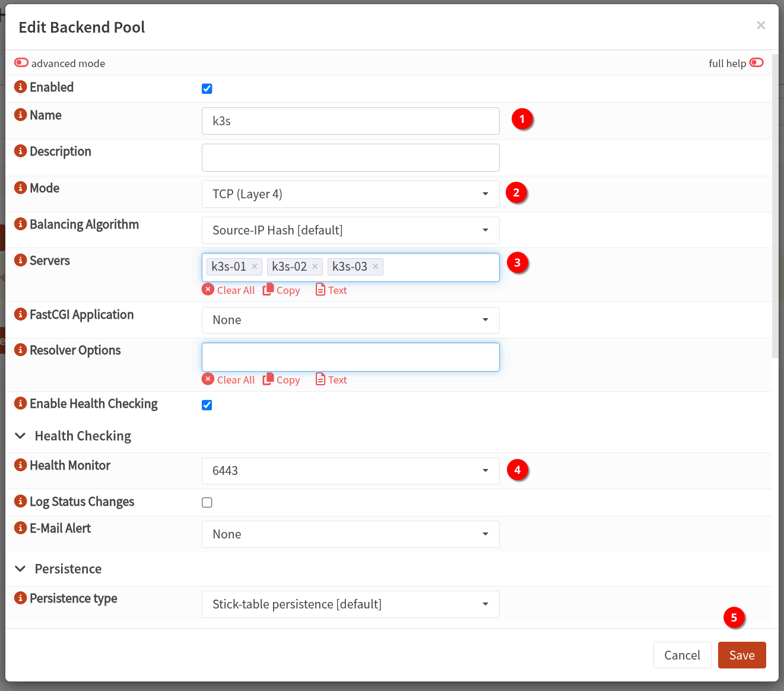Uncheck the Enabled checkbox
The width and height of the screenshot is (784, 691).
coord(207,89)
